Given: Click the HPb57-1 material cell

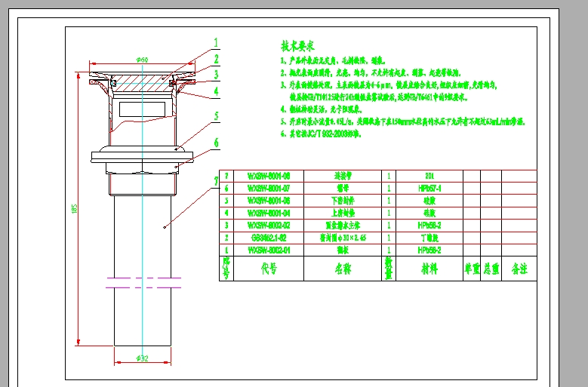Looking at the screenshot, I should point(429,188).
